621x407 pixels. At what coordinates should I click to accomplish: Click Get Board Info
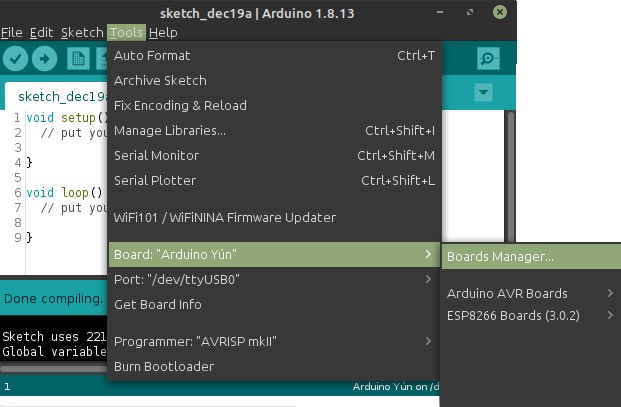click(157, 304)
